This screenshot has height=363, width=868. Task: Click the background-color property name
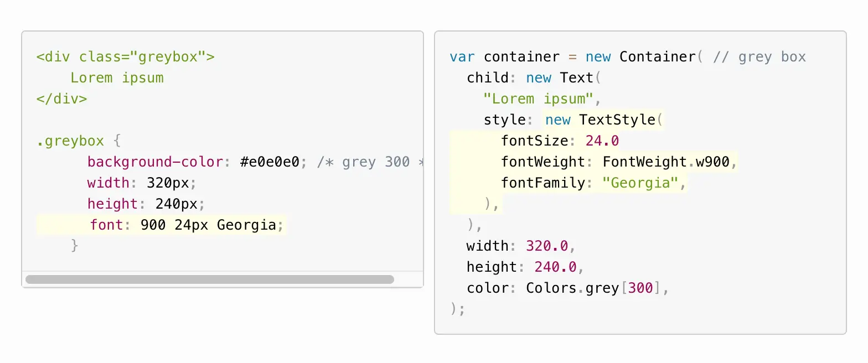click(156, 162)
